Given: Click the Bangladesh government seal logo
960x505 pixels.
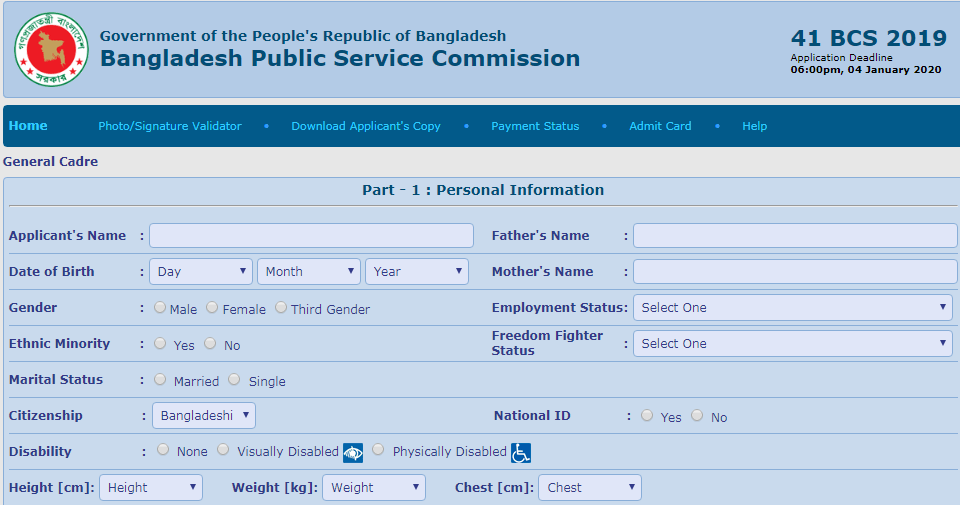Looking at the screenshot, I should click(x=51, y=50).
